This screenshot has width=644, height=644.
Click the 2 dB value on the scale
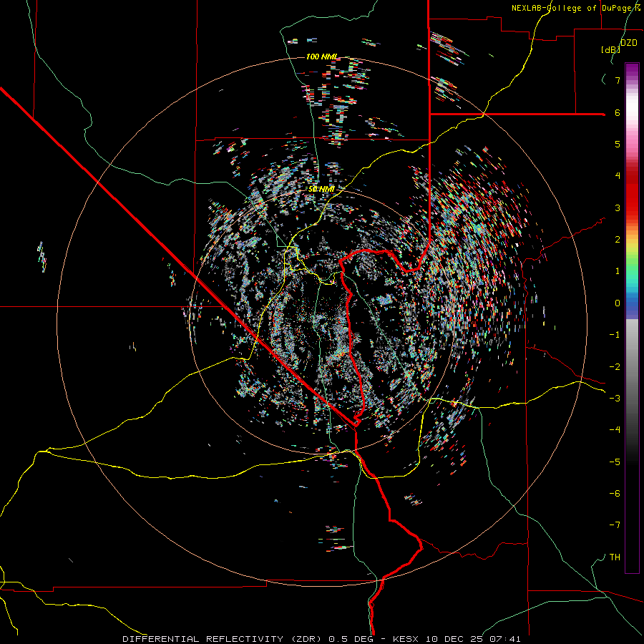(618, 240)
